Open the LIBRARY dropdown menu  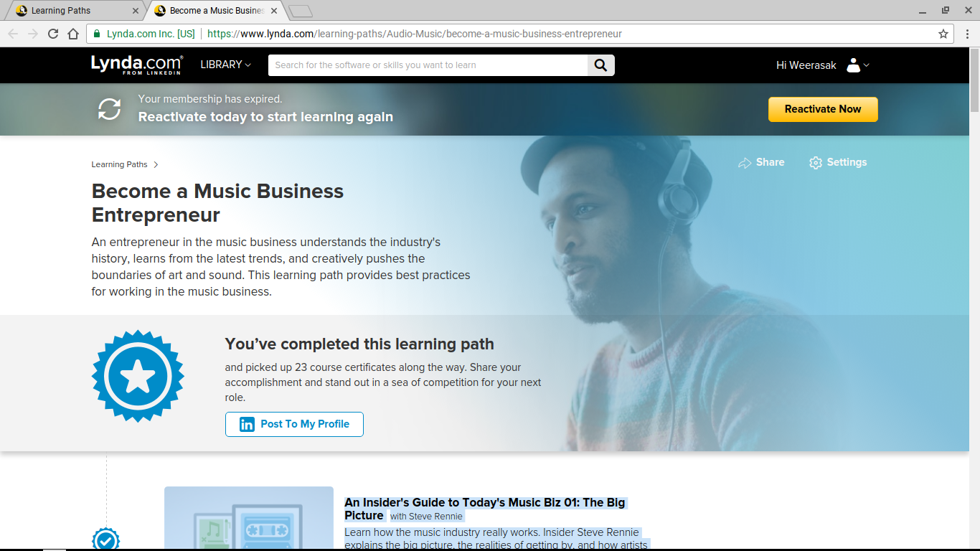tap(225, 65)
